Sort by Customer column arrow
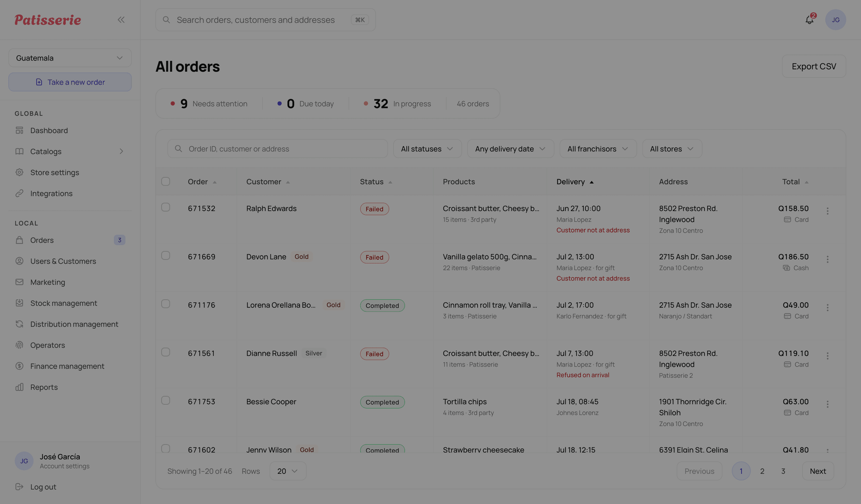 288,182
